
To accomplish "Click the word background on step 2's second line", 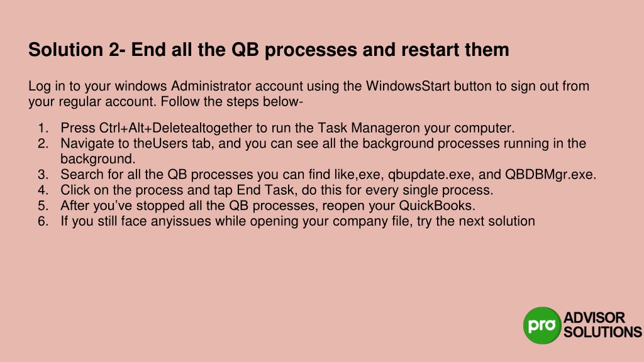I will (97, 159).
